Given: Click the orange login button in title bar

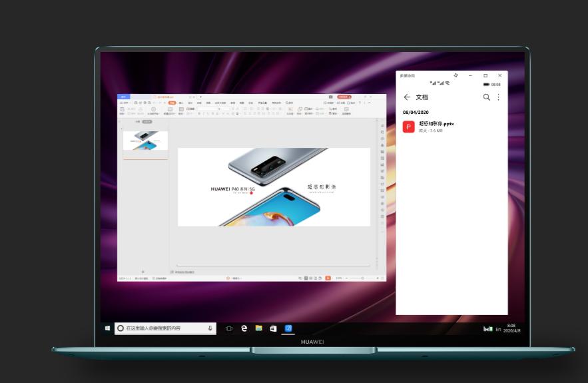Looking at the screenshot, I should tap(344, 97).
